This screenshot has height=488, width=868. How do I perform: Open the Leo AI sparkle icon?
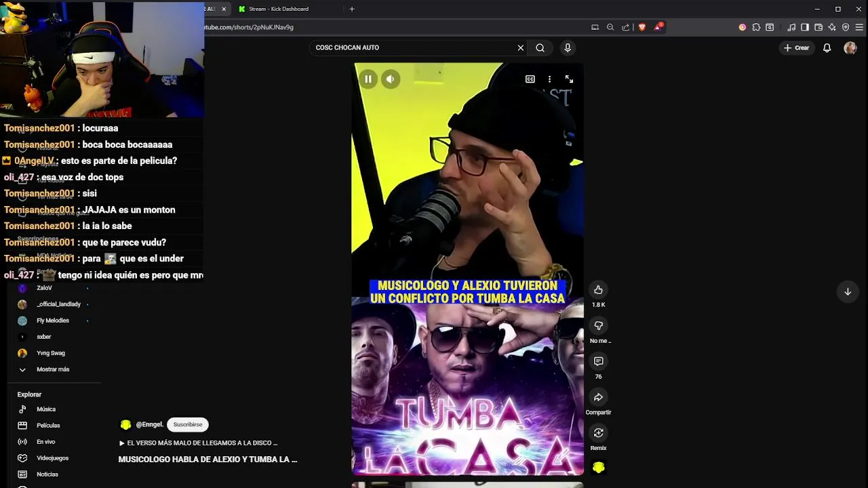832,27
